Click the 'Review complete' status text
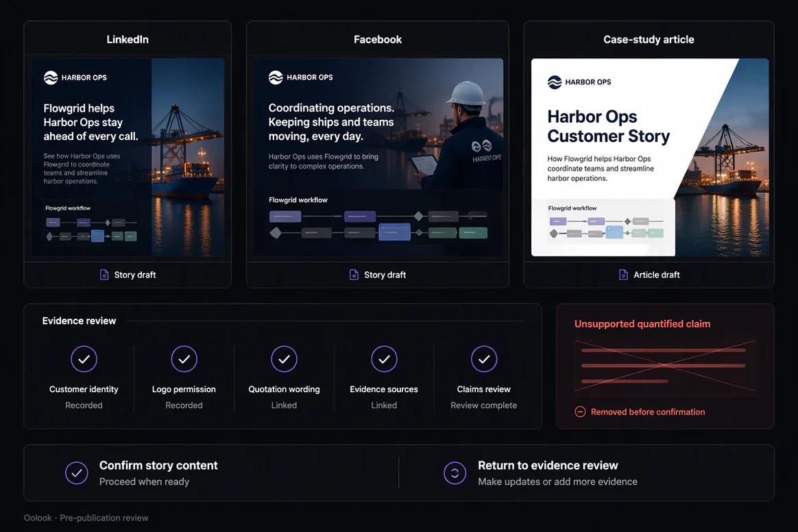Viewport: 798px width, 532px height. [484, 405]
